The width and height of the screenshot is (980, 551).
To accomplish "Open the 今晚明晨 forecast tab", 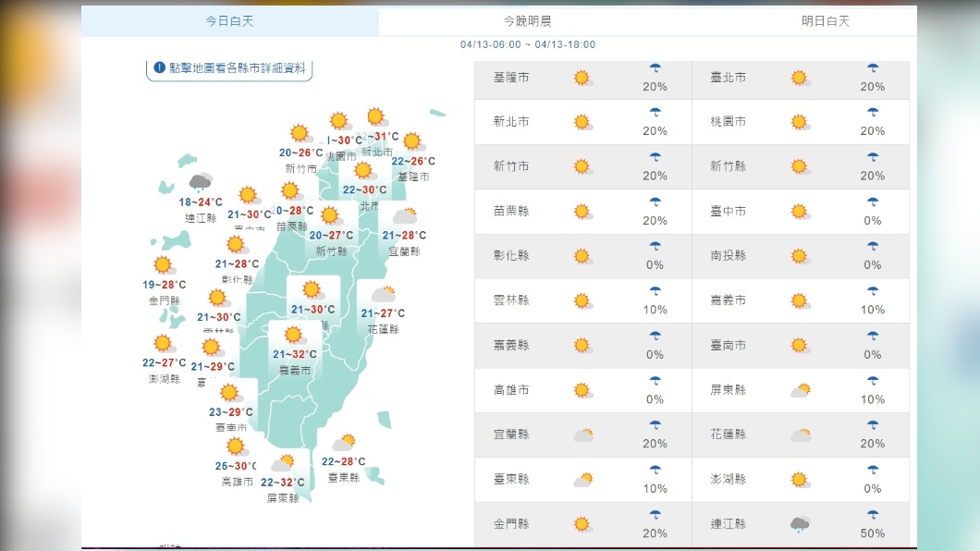I will coord(528,21).
